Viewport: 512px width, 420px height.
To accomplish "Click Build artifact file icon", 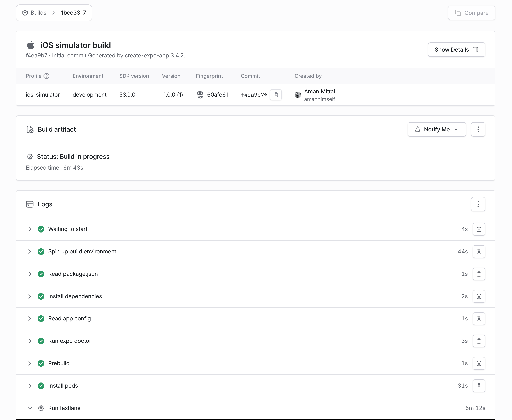I will tap(30, 129).
